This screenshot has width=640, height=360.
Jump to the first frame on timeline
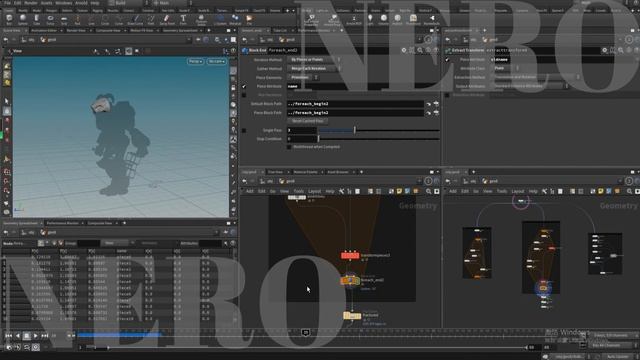click(x=8, y=336)
